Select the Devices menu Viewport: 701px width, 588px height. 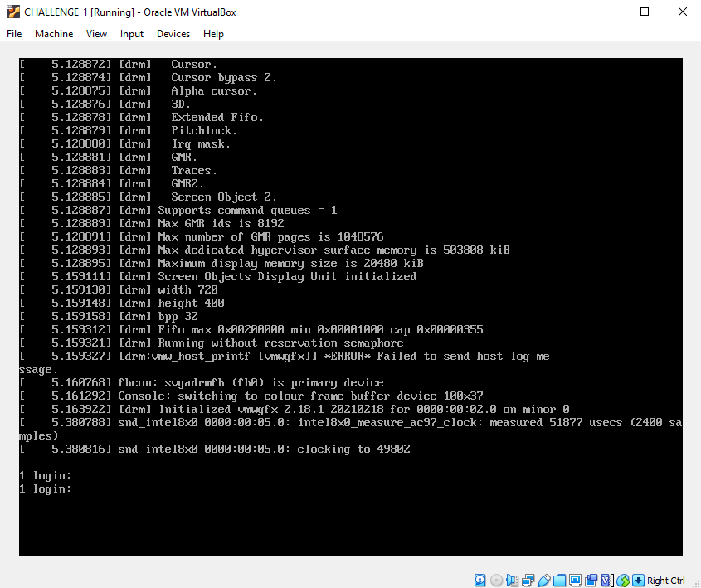173,34
